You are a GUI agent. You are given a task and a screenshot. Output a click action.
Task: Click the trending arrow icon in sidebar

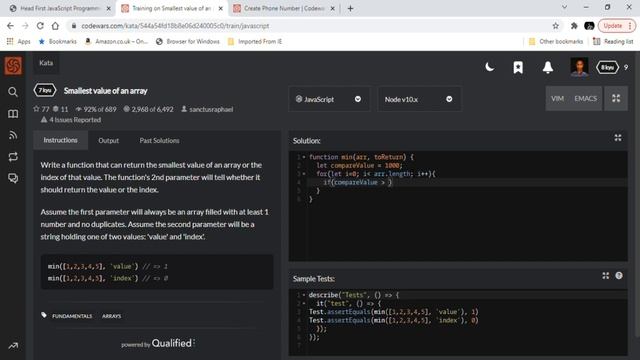(13, 346)
